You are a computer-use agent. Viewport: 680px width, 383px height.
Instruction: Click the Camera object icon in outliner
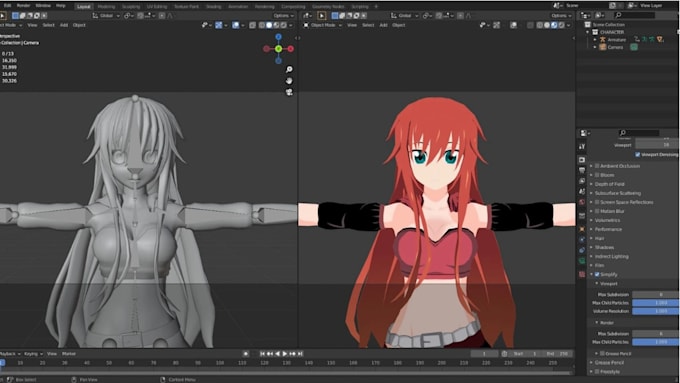602,47
